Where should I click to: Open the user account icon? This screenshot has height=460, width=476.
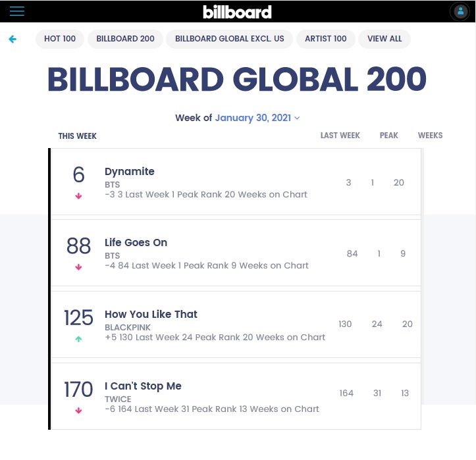click(x=459, y=12)
